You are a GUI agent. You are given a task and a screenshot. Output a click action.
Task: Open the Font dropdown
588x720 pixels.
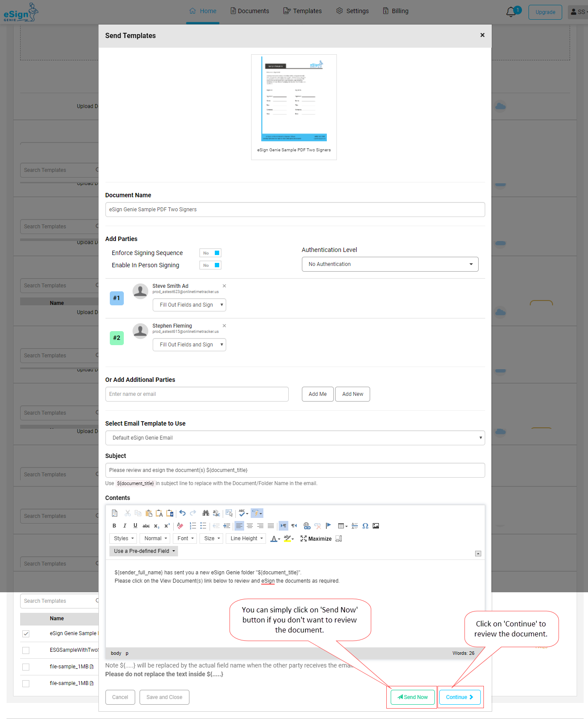[x=185, y=538]
